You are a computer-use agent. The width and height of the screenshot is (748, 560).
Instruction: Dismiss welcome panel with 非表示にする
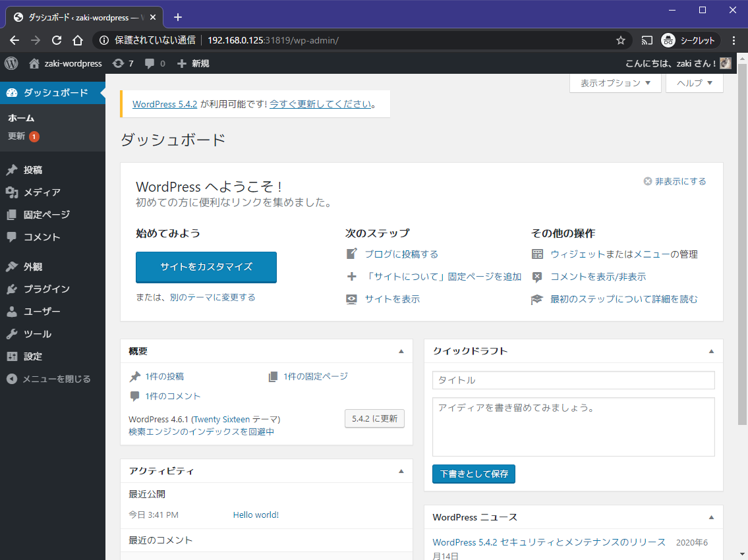(675, 181)
